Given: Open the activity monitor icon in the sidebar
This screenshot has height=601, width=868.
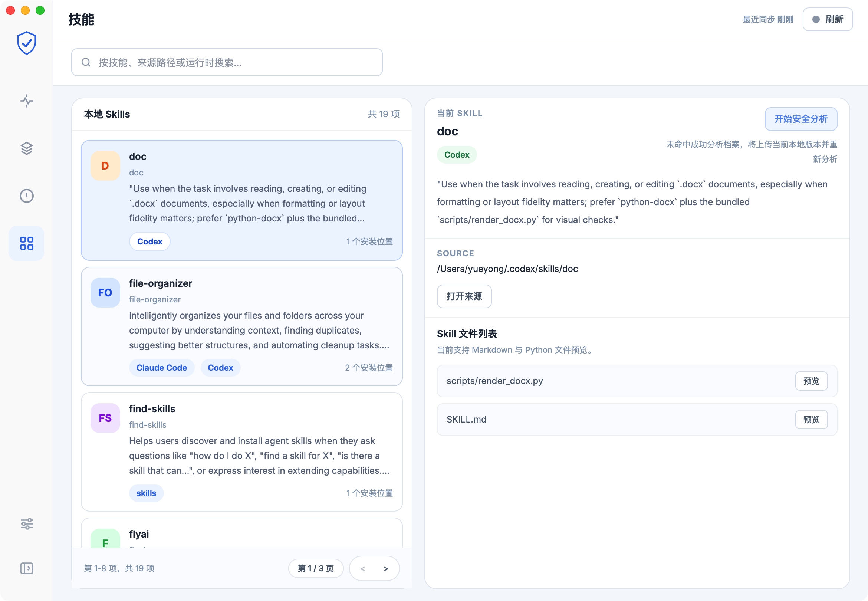Looking at the screenshot, I should 26,101.
